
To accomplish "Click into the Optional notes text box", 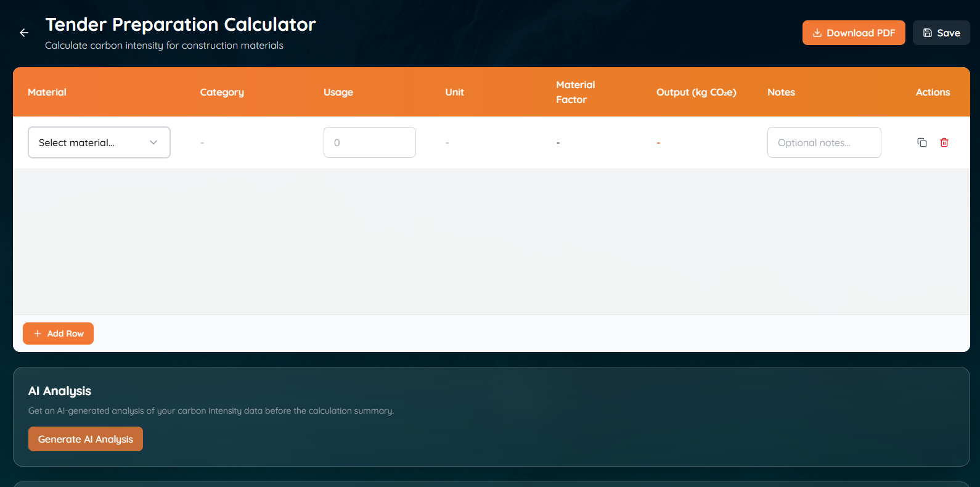I will point(823,142).
